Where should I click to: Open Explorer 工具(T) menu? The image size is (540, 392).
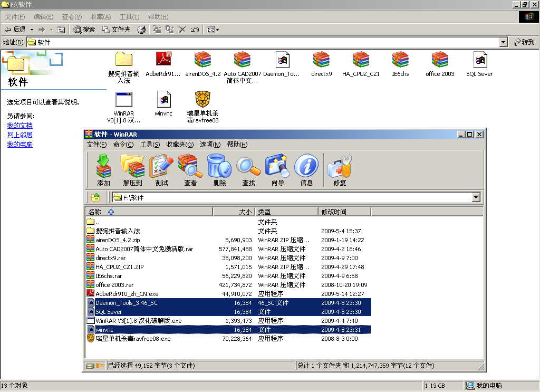[x=129, y=16]
